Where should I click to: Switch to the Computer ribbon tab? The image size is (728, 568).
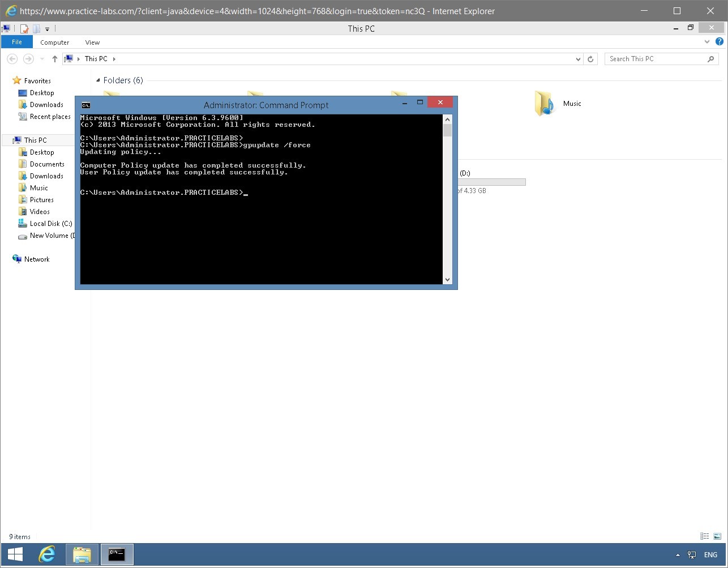[54, 42]
